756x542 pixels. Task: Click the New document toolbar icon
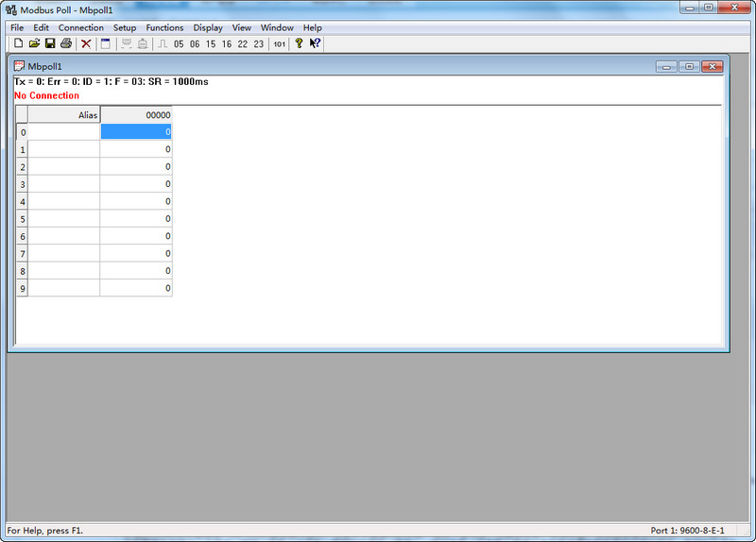click(x=18, y=43)
